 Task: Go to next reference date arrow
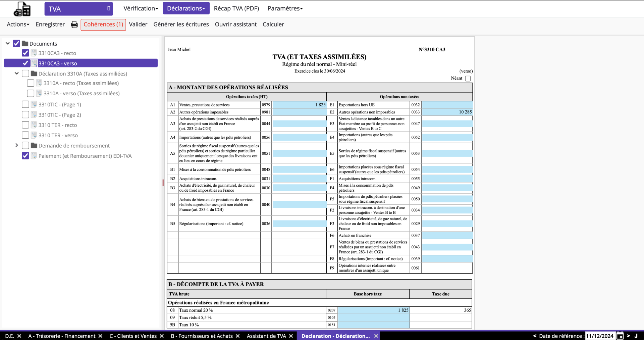tap(628, 336)
